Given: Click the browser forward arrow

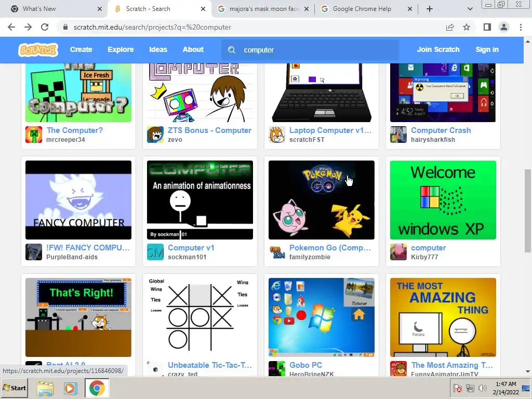Looking at the screenshot, I should click(x=28, y=27).
